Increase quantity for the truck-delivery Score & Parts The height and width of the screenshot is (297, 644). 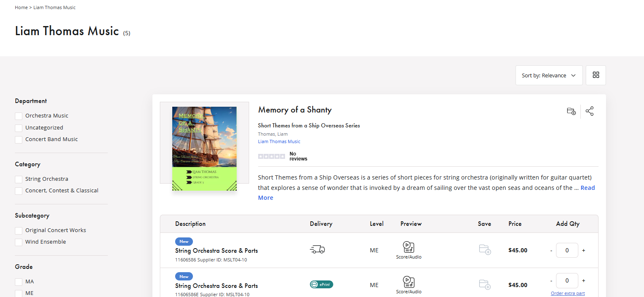tap(584, 250)
